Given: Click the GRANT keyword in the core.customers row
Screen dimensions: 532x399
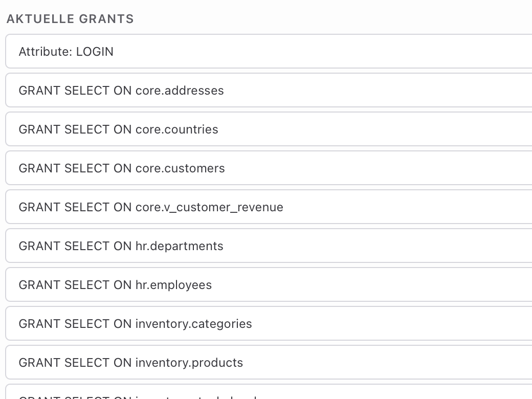Looking at the screenshot, I should pyautogui.click(x=39, y=168).
